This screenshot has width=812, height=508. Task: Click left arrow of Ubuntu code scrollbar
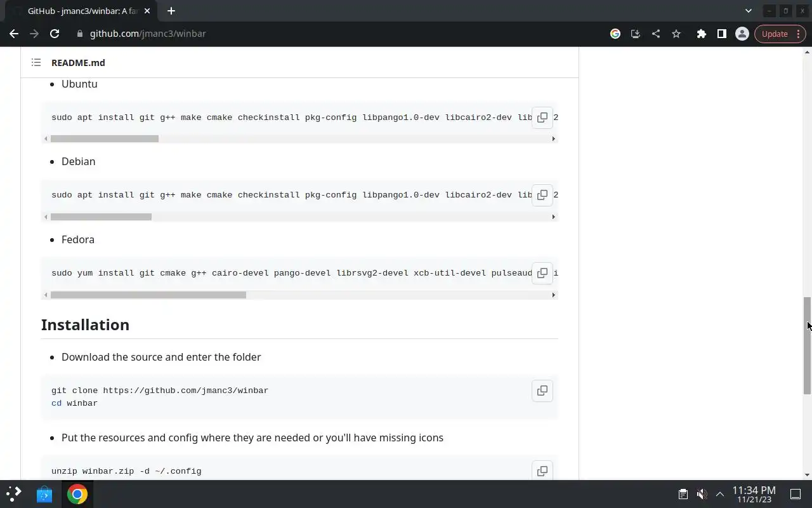[46, 138]
